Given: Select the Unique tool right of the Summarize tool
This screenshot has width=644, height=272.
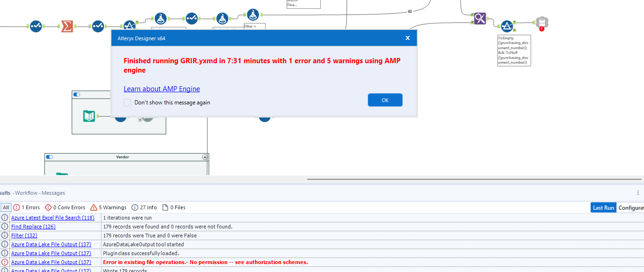Looking at the screenshot, I should (98, 27).
